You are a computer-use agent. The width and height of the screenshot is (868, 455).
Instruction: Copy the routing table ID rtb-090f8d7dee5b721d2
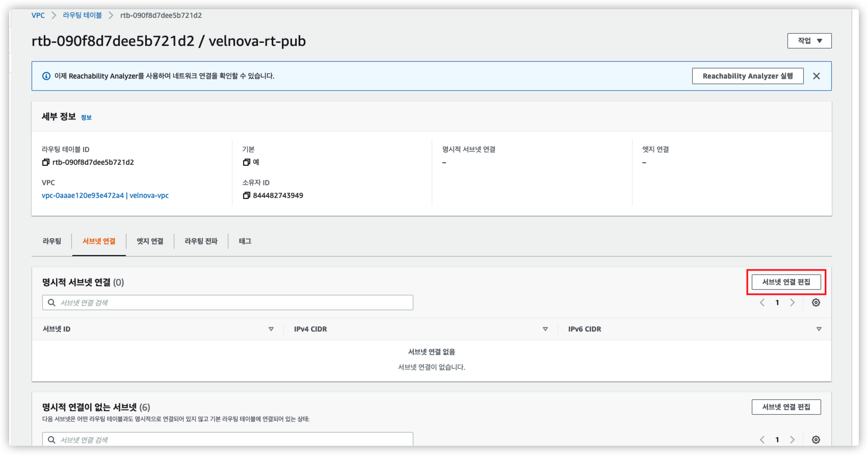(x=45, y=162)
